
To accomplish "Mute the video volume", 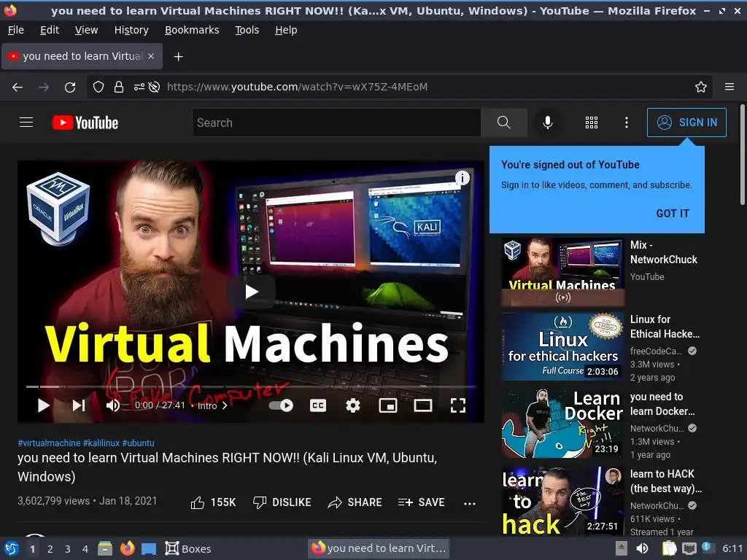I will click(x=113, y=405).
